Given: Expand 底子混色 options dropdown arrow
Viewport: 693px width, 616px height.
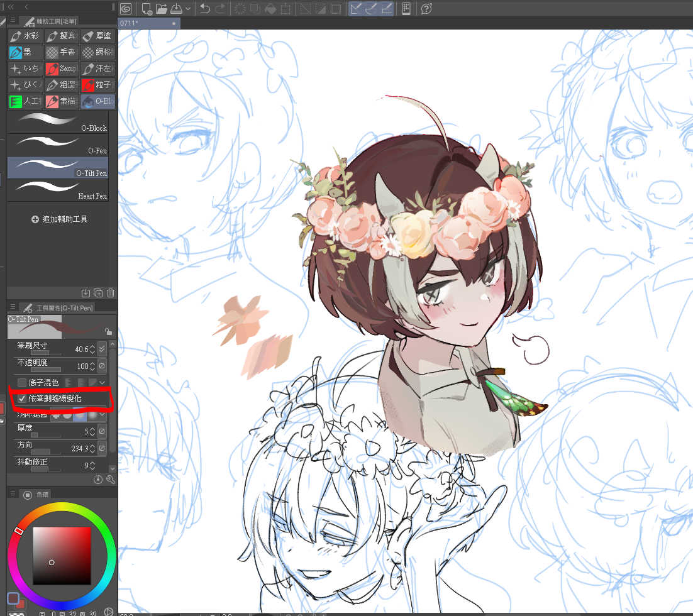Looking at the screenshot, I should coord(103,382).
